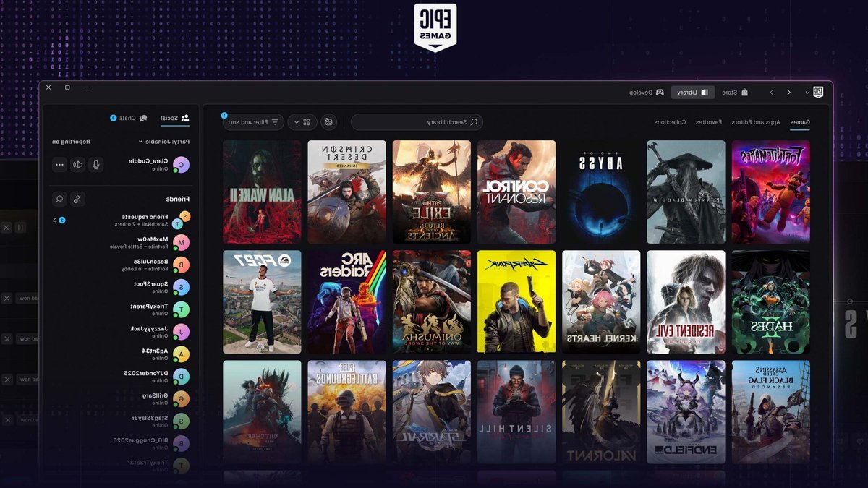Open the Assassin's Creed Black Flag tile
Viewport: 868px width, 488px height.
point(771,412)
